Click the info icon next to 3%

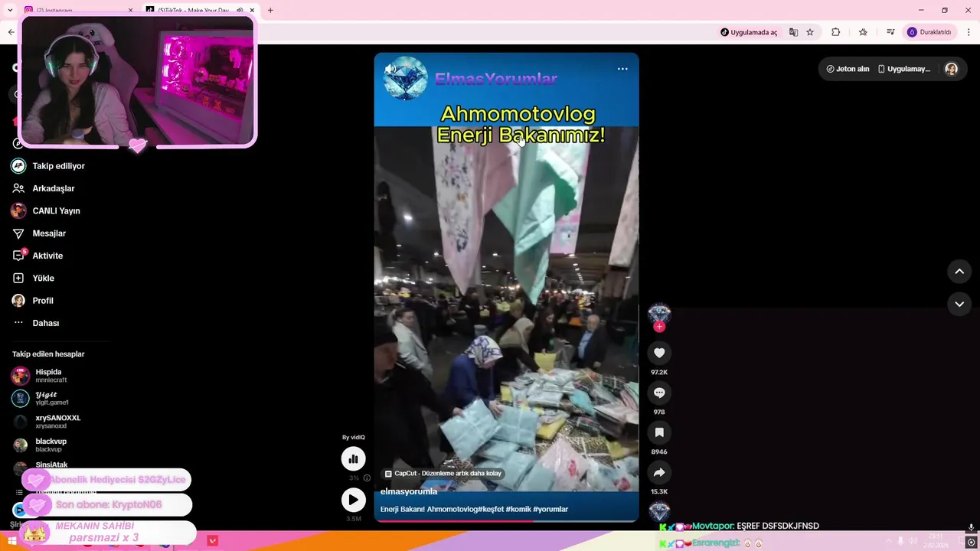point(367,478)
